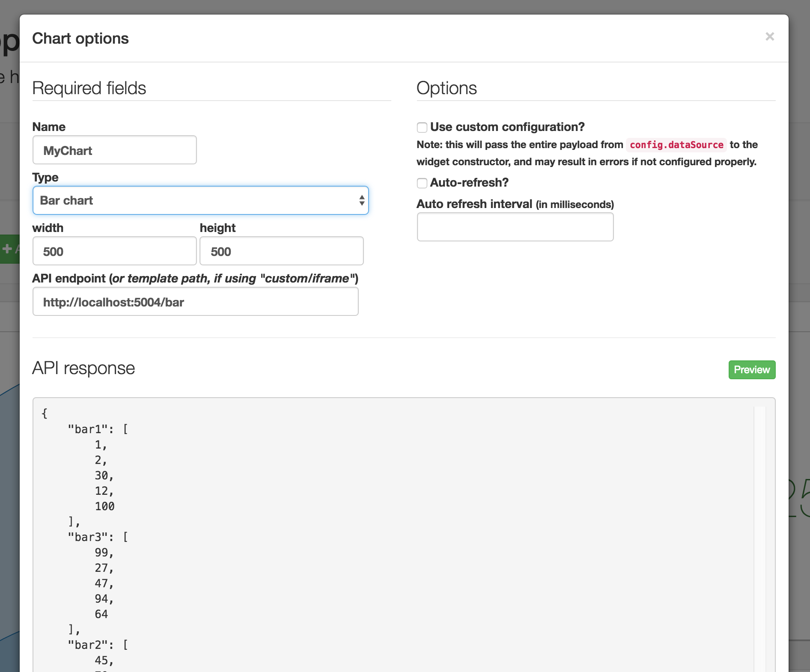Image resolution: width=810 pixels, height=672 pixels.
Task: Enable the Auto-refresh checkbox
Action: point(422,183)
